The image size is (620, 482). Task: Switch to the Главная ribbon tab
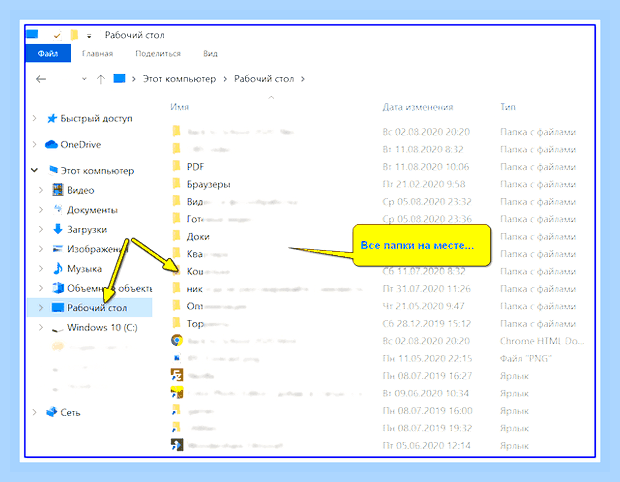(97, 53)
